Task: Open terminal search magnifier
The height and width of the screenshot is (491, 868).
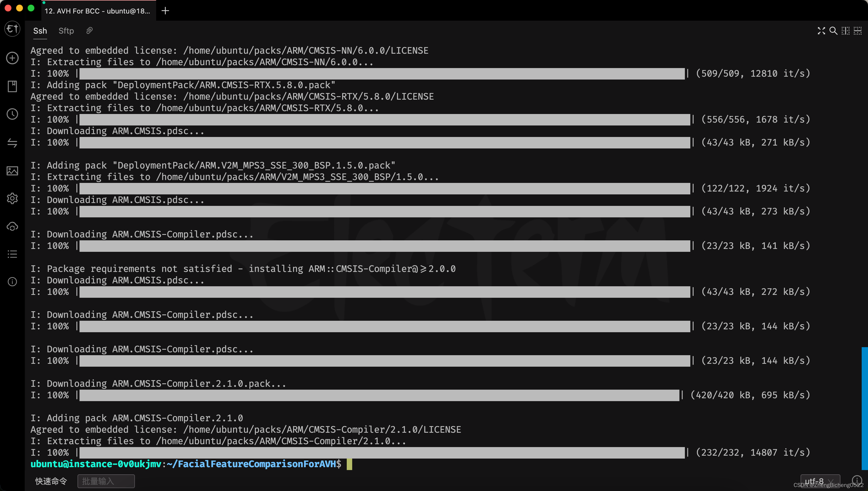Action: (x=833, y=31)
